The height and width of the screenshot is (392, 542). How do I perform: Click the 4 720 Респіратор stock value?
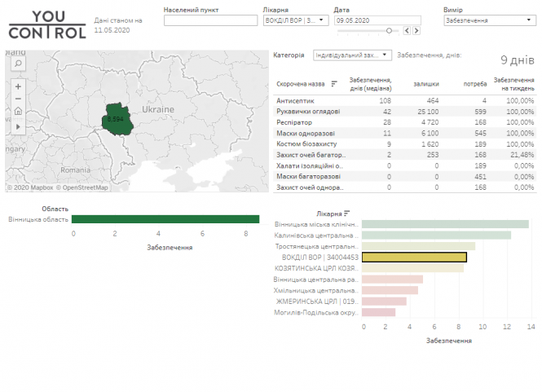click(430, 122)
